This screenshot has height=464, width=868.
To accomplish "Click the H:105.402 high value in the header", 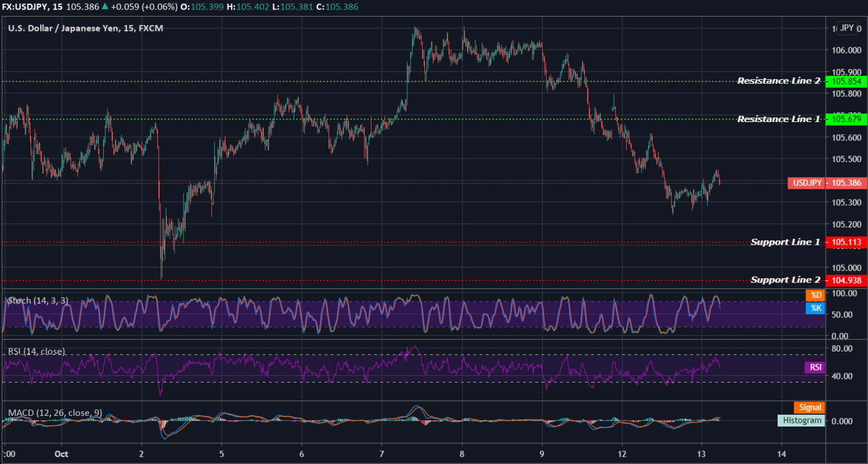I will [248, 7].
